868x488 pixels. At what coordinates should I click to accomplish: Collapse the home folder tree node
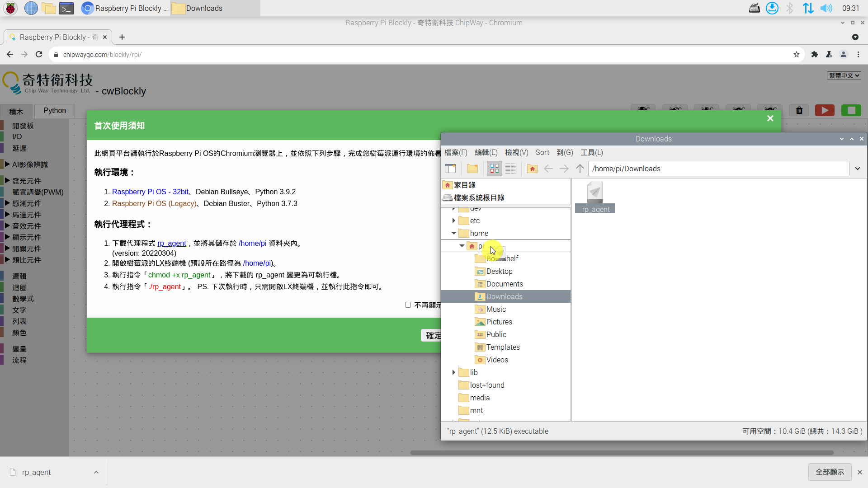[x=453, y=234]
